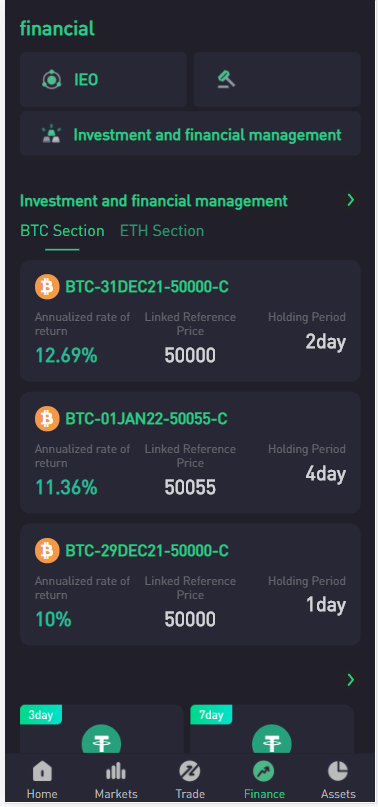The height and width of the screenshot is (807, 378).
Task: Click the Bitcoin icon beside BTC-31DEC21-50000-C
Action: pyautogui.click(x=47, y=287)
